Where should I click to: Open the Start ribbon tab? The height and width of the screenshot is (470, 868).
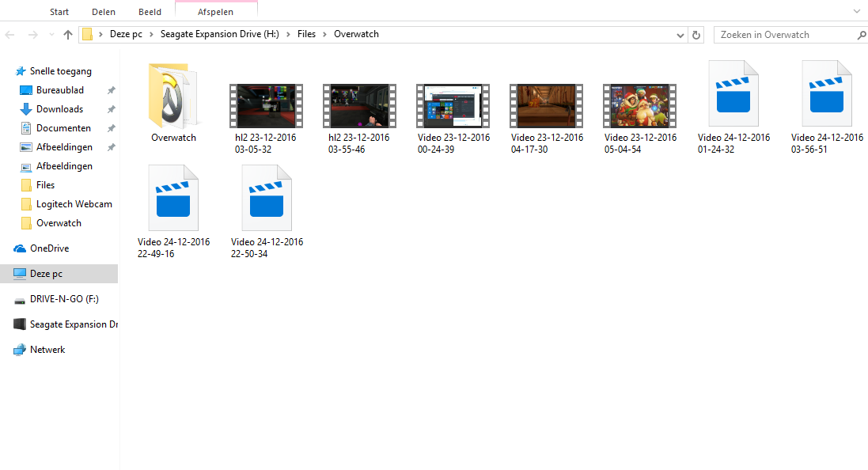(x=59, y=12)
